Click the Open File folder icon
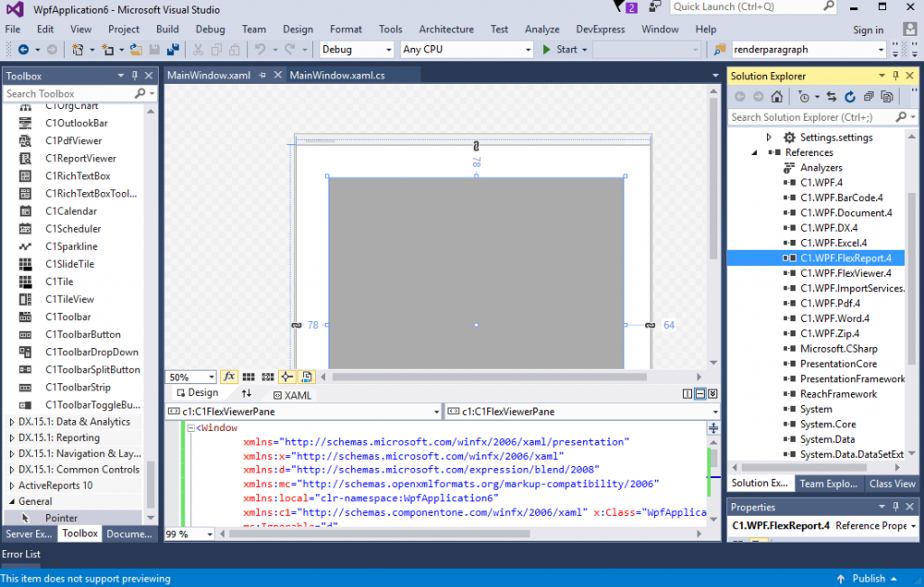The image size is (924, 587). [135, 50]
